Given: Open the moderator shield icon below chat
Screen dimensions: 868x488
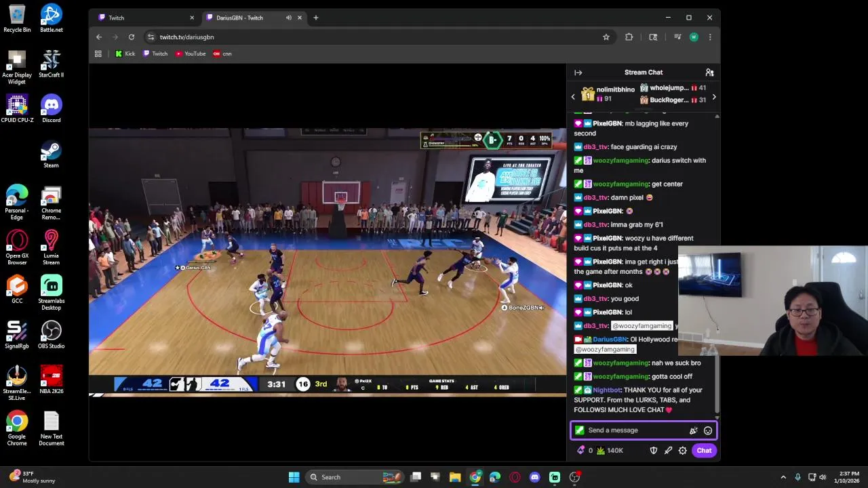Looking at the screenshot, I should point(654,451).
